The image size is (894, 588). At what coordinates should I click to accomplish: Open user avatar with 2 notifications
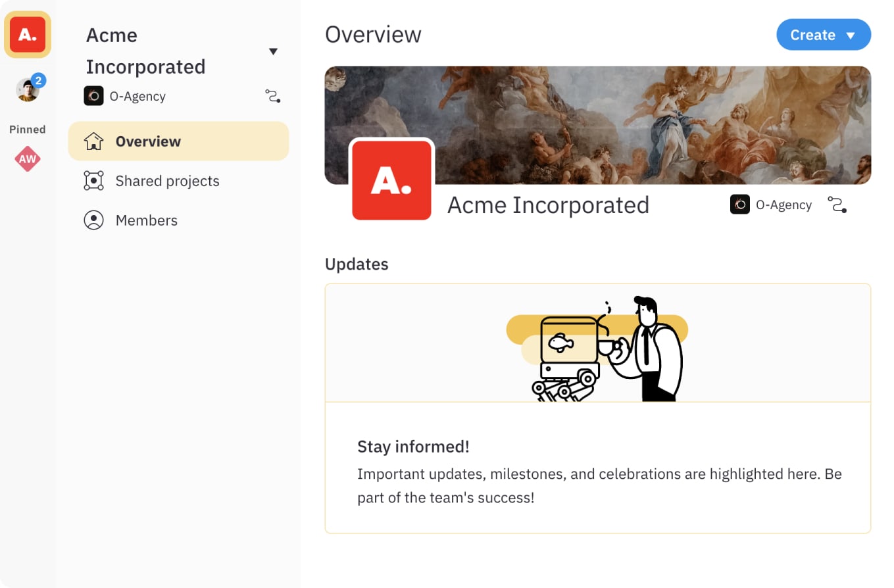28,89
